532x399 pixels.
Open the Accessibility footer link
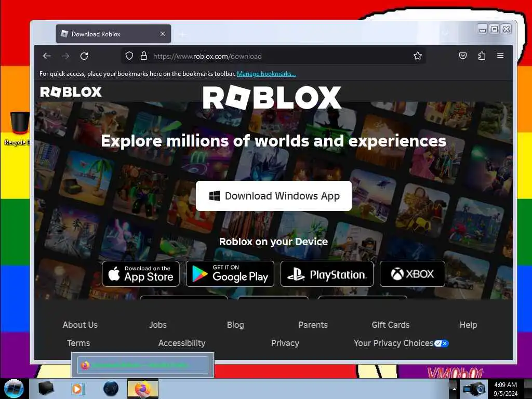tap(182, 343)
